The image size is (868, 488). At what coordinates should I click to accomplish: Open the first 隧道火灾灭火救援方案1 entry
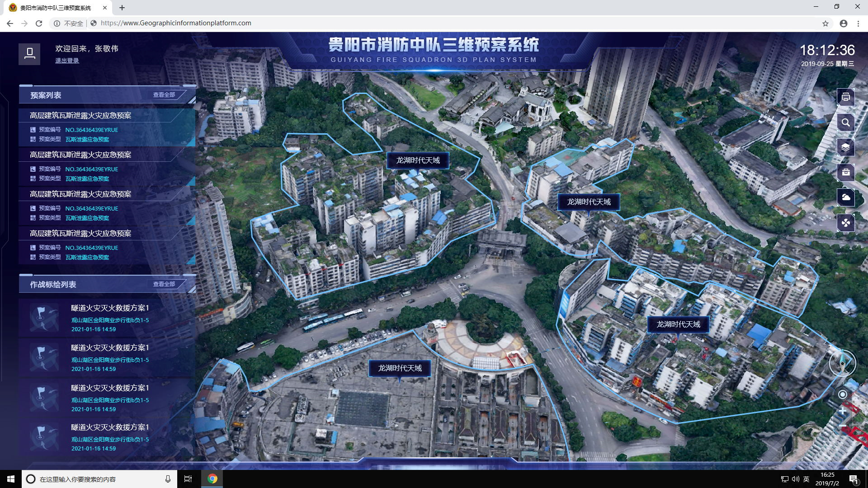coord(110,308)
